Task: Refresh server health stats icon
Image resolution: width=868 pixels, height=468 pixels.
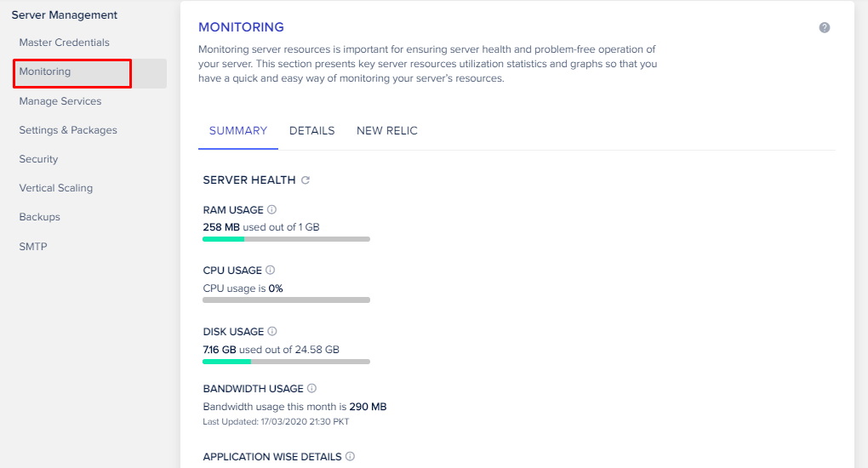Action: point(306,180)
